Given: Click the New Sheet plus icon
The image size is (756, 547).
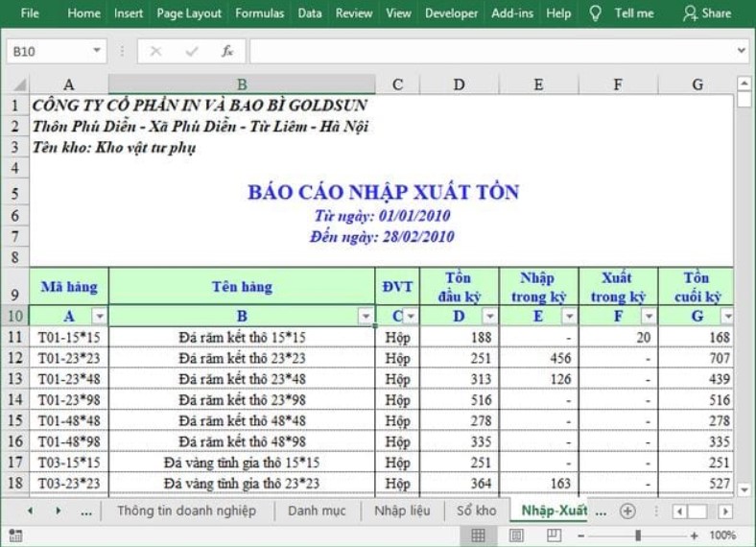Looking at the screenshot, I should tap(627, 511).
